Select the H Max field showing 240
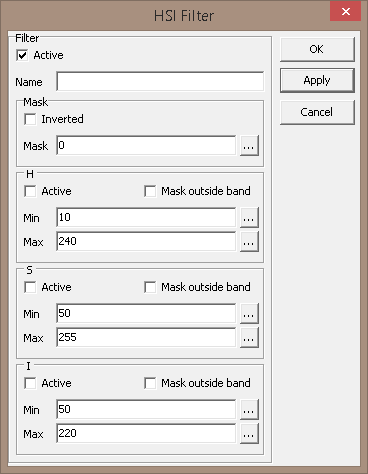 [x=146, y=241]
